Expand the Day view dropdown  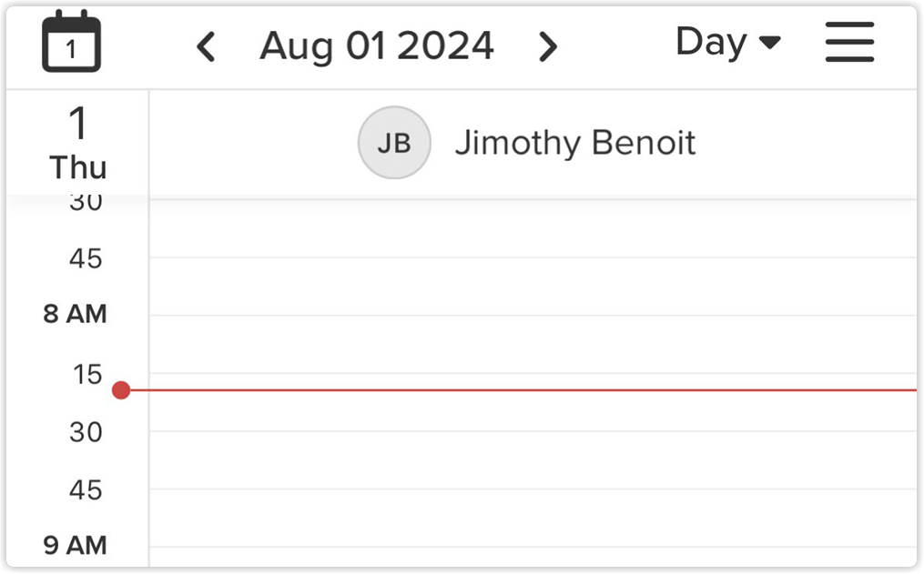click(x=728, y=43)
